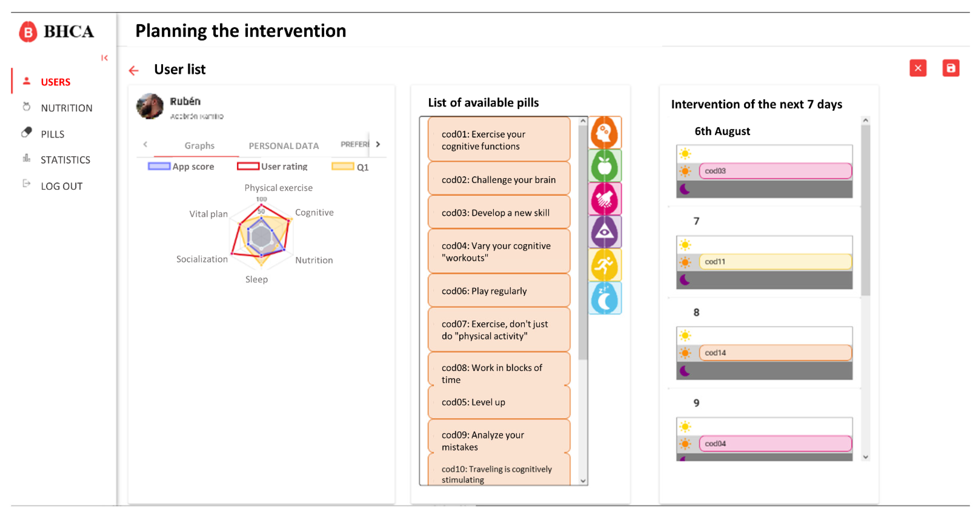Click the red cancel X button
The width and height of the screenshot is (980, 519).
(918, 68)
